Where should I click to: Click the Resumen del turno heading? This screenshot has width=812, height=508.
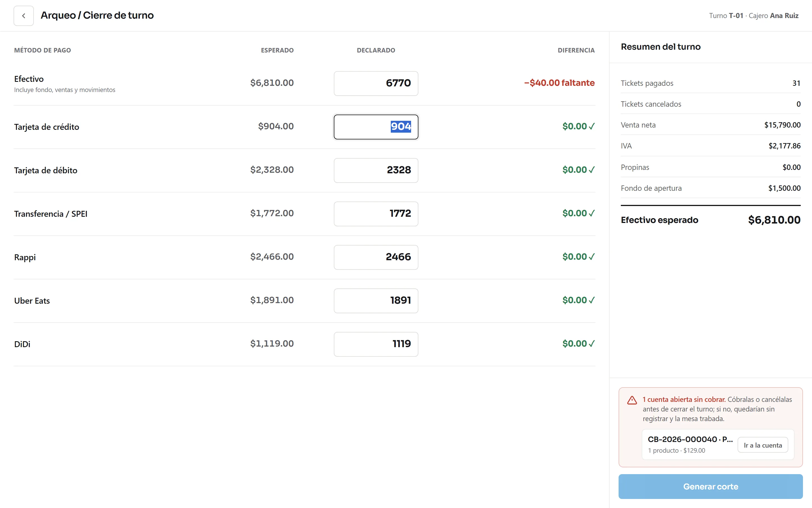(660, 47)
